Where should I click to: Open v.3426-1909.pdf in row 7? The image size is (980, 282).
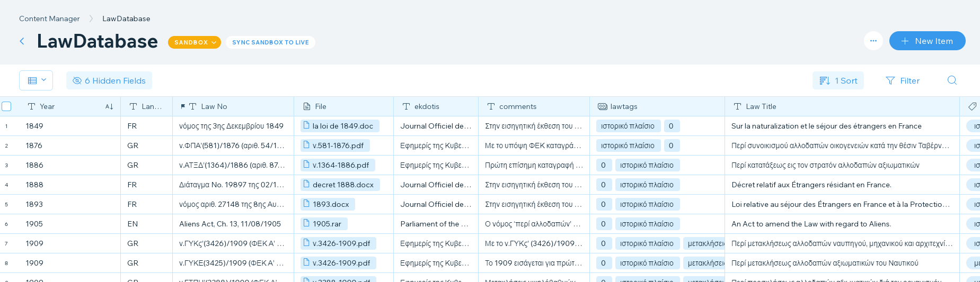pyautogui.click(x=338, y=243)
